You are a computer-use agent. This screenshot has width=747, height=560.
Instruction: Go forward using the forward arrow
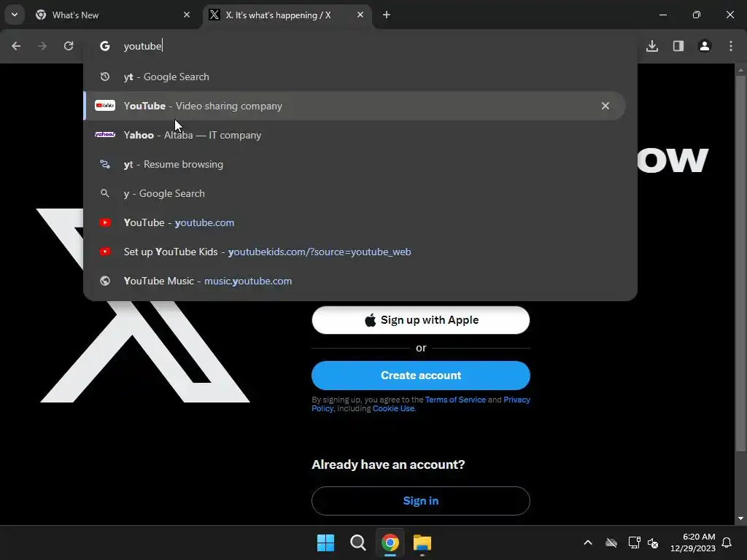[42, 46]
